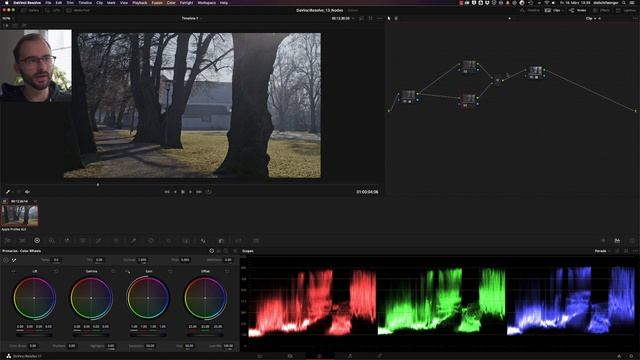Open the Fairlight menu
This screenshot has height=360, width=640.
(x=187, y=2)
